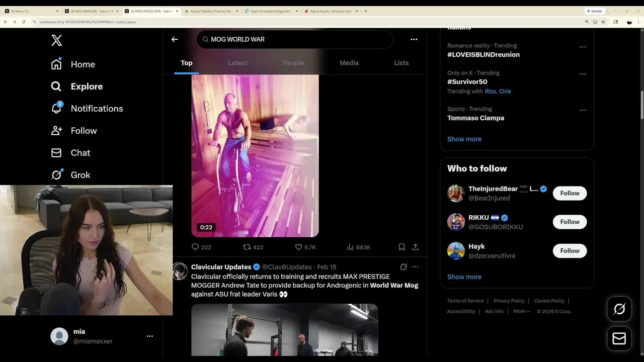Play the 0:22 sauna video
The width and height of the screenshot is (644, 362).
click(255, 156)
